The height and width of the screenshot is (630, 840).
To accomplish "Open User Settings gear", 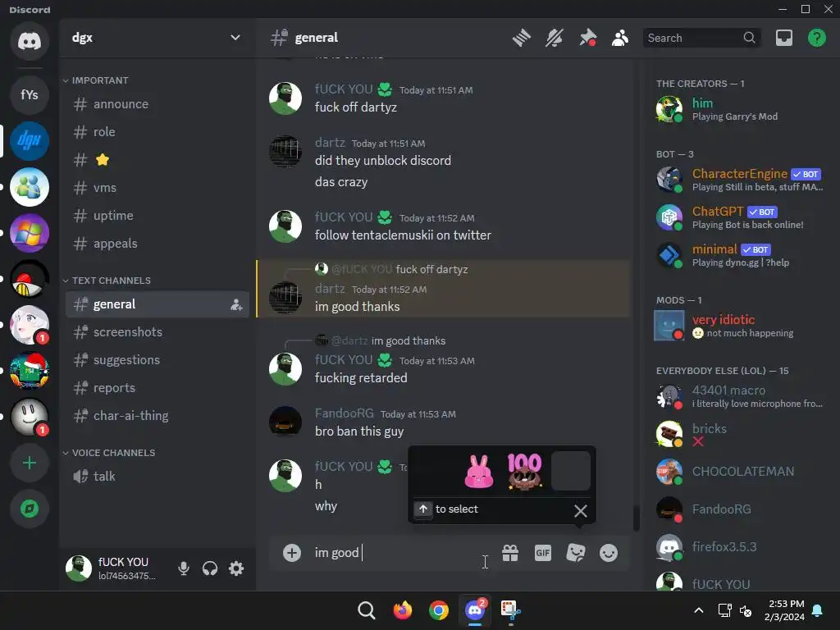I will 236,568.
